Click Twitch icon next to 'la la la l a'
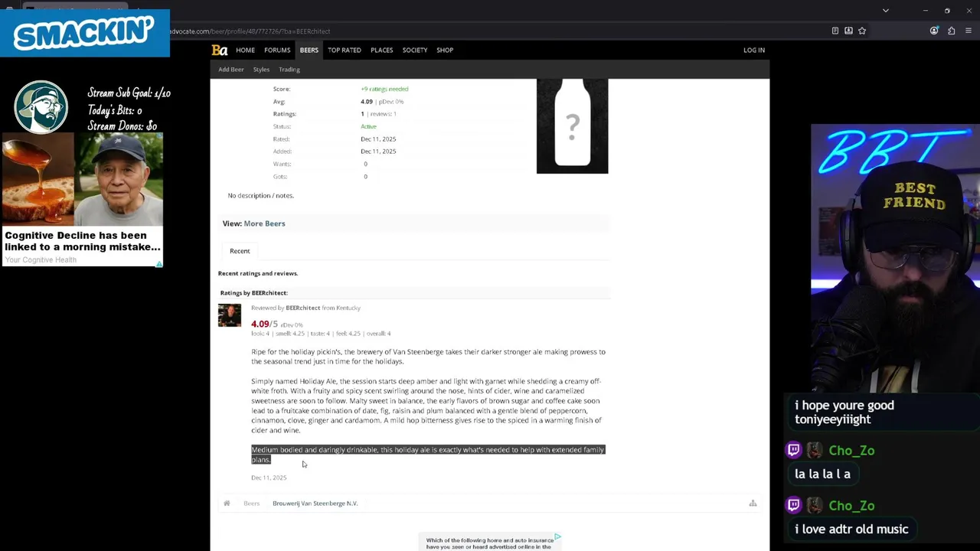This screenshot has height=551, width=980. (794, 450)
